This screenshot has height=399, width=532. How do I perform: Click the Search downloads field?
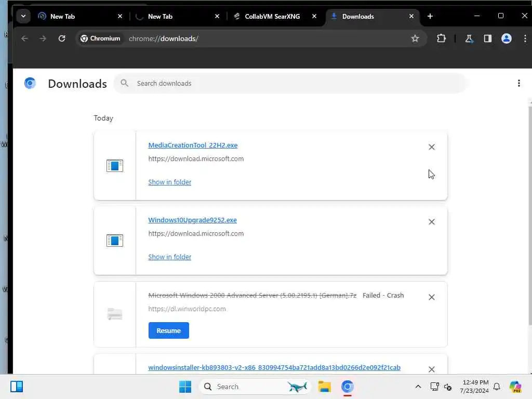(x=291, y=83)
